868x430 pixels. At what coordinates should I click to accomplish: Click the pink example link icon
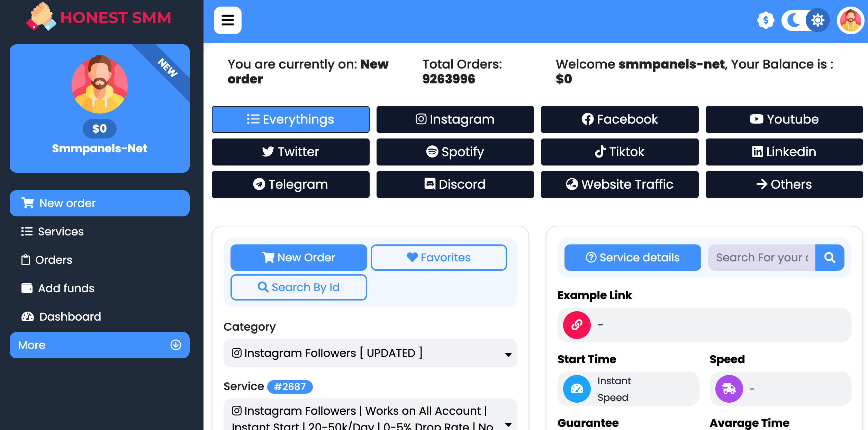[x=577, y=325]
